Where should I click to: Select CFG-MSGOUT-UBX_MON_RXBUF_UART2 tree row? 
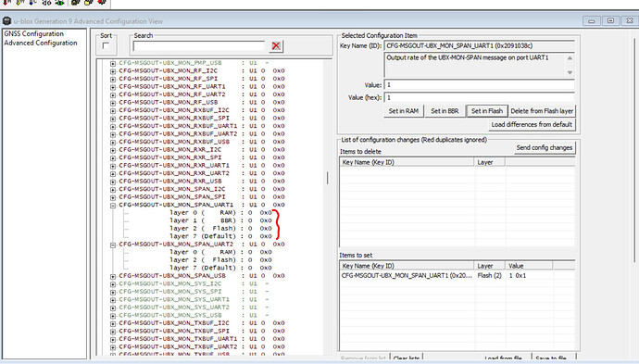pos(202,134)
